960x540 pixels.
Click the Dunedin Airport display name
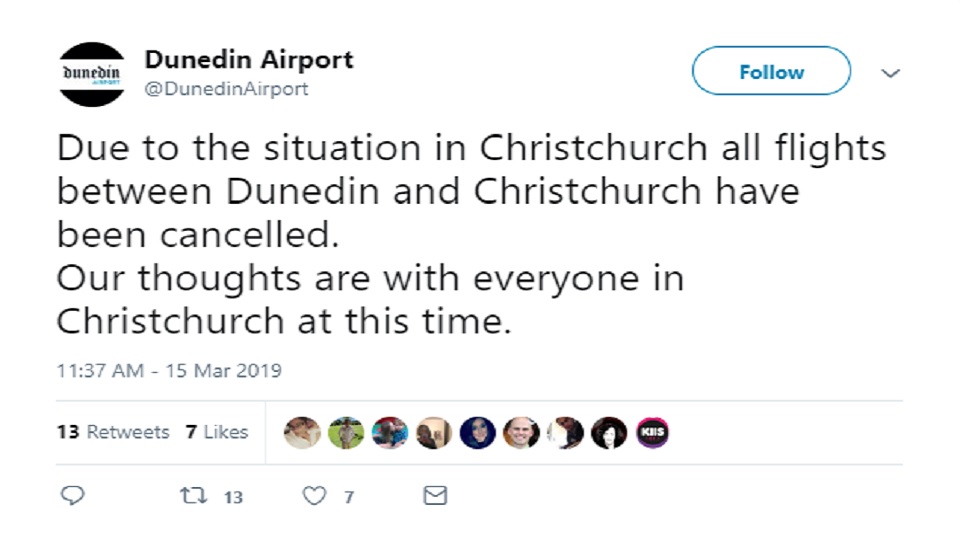point(249,59)
